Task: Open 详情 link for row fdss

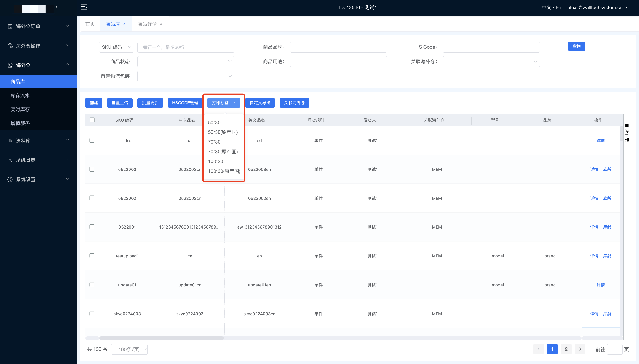Action: [x=601, y=140]
